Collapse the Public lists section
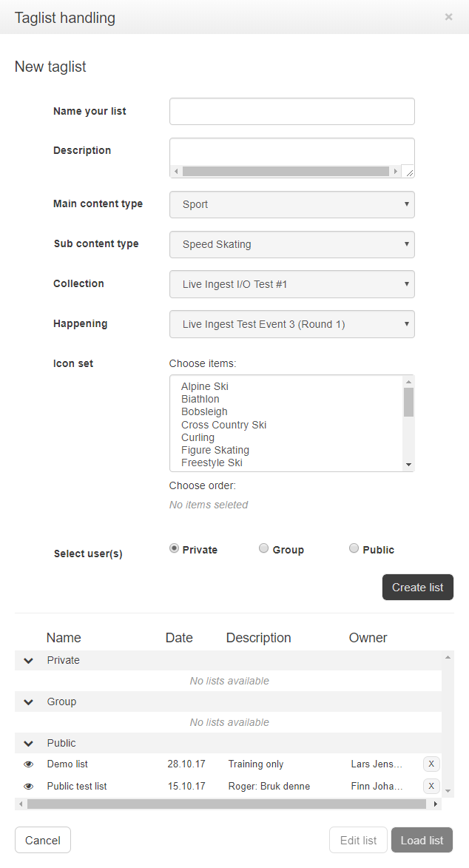 (x=29, y=744)
